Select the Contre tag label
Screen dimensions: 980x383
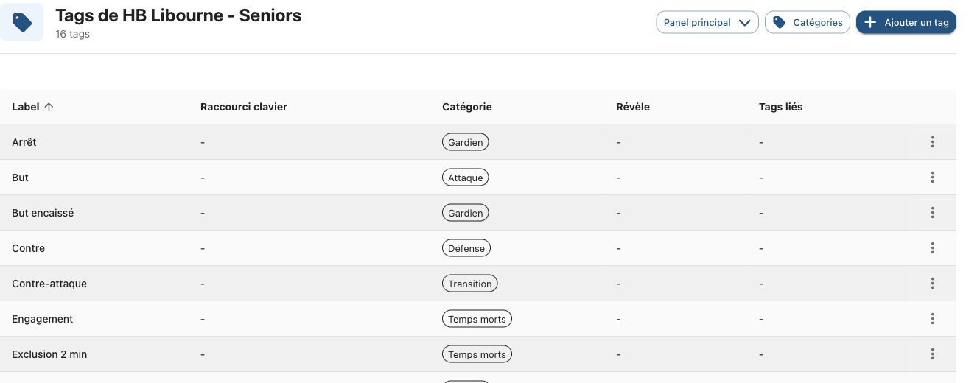(x=29, y=248)
